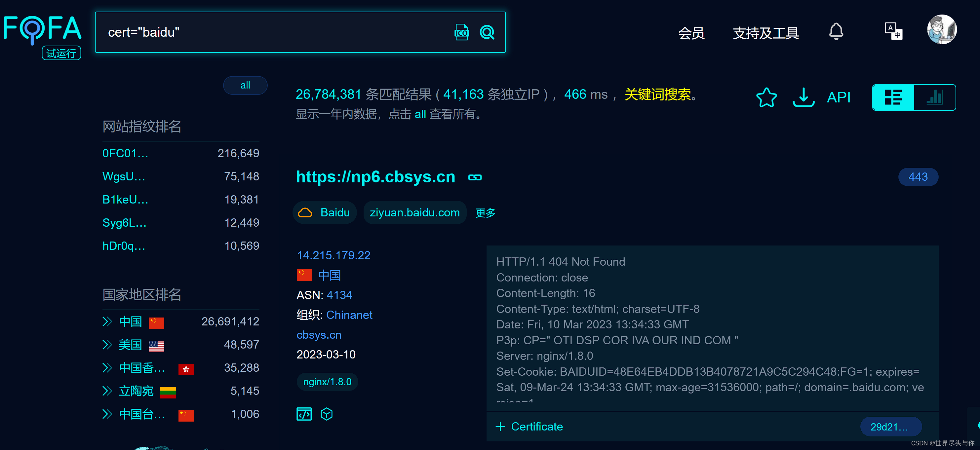Click the download results icon

(803, 97)
